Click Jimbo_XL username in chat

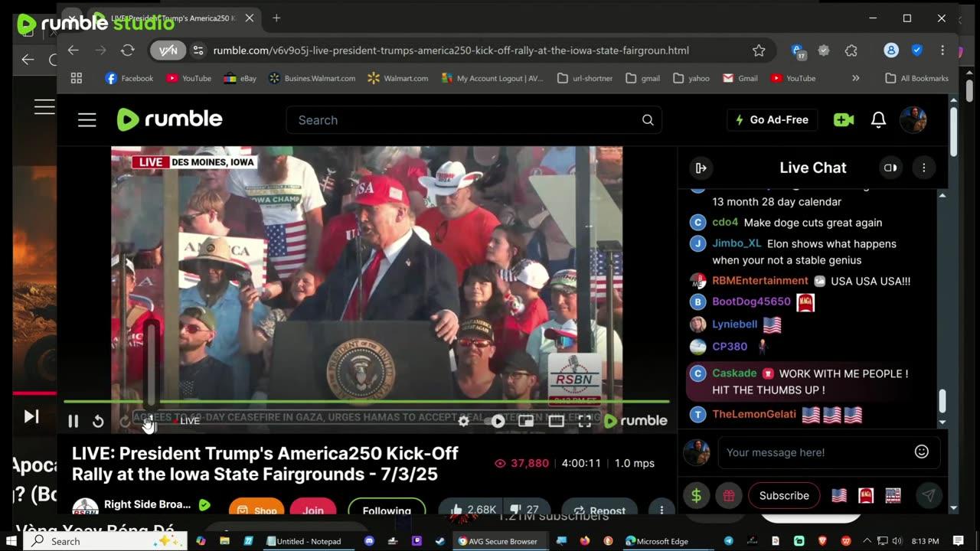[737, 243]
